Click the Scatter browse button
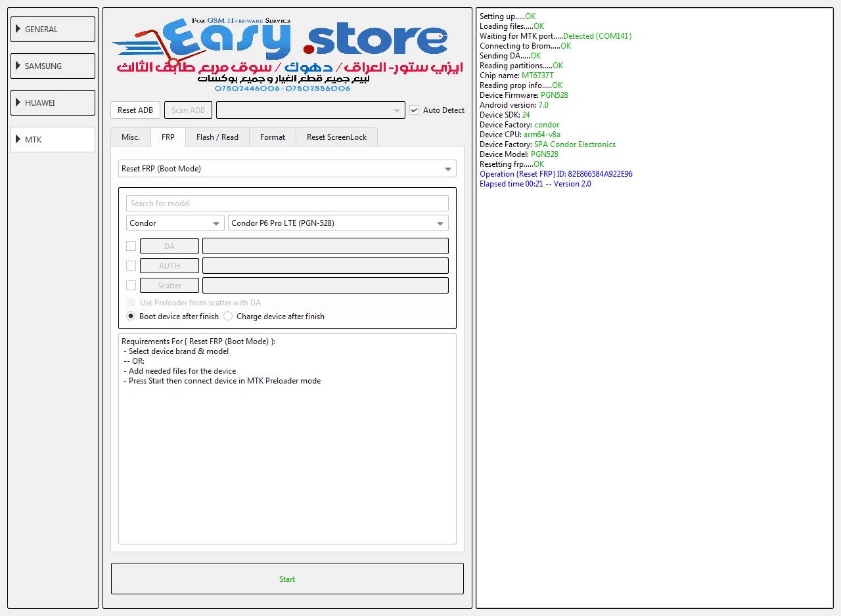Viewport: 841px width, 616px height. coord(170,286)
